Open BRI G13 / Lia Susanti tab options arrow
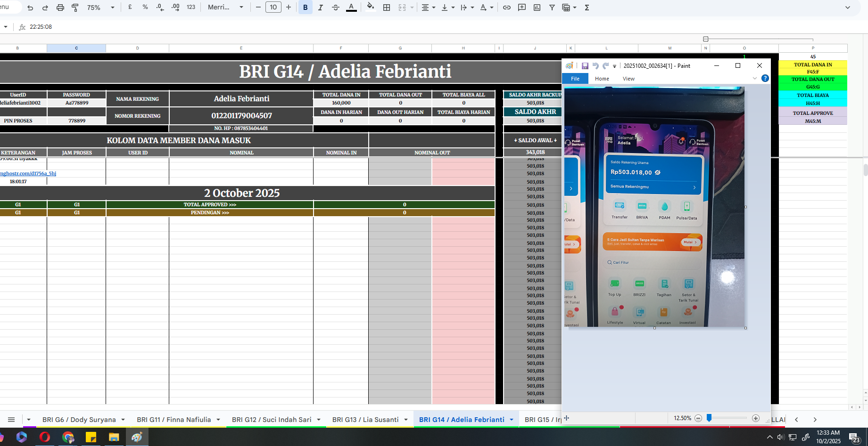 [x=405, y=420]
